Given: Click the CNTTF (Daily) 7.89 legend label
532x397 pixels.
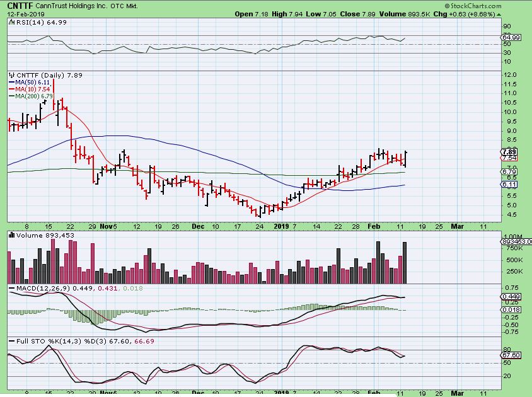Looking at the screenshot, I should [x=49, y=76].
